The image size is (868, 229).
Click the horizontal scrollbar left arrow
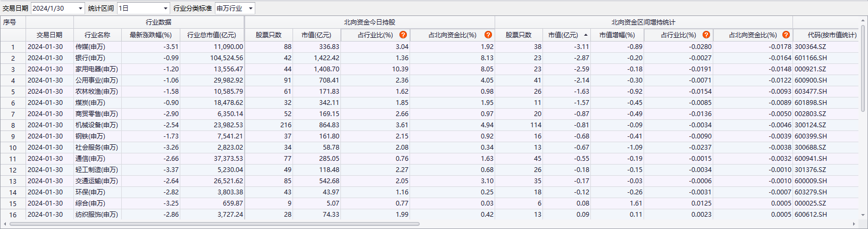pyautogui.click(x=5, y=224)
